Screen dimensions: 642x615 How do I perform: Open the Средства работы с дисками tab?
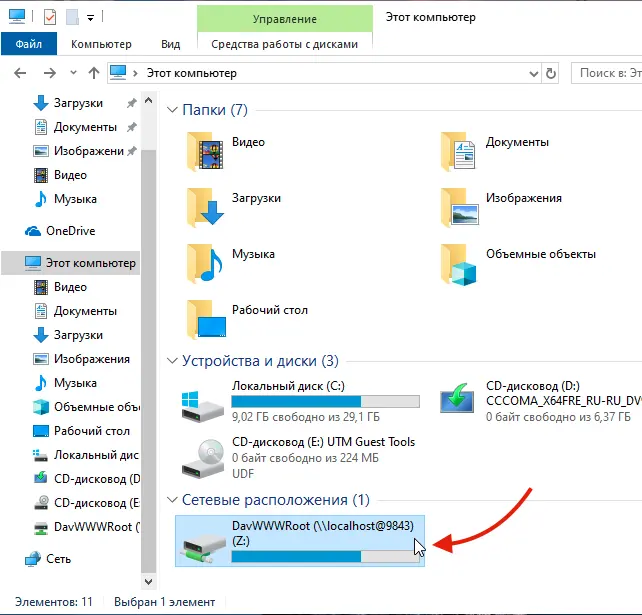(x=285, y=44)
